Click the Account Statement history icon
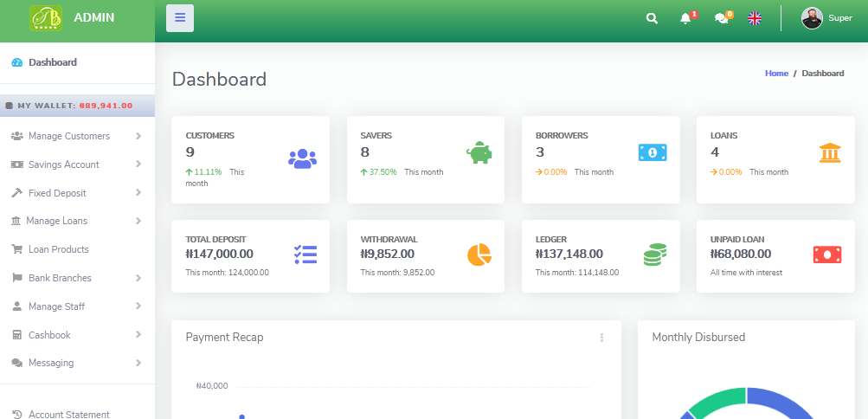The height and width of the screenshot is (419, 868). coord(17,414)
